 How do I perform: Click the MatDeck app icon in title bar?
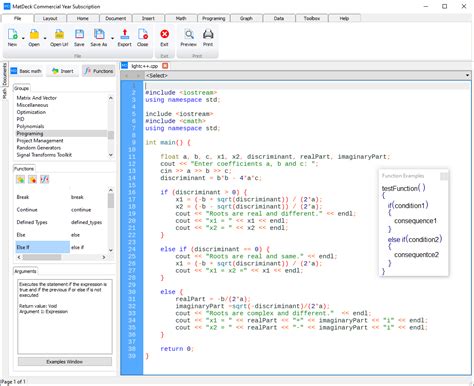point(7,6)
